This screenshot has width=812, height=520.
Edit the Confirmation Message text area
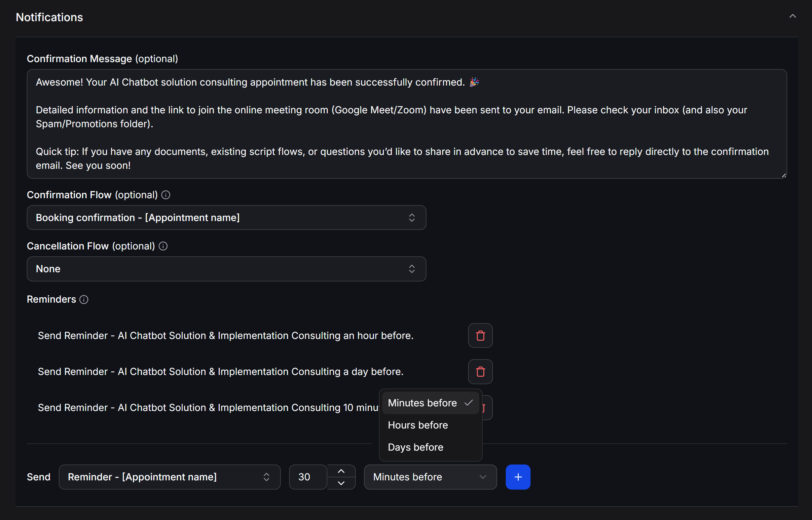pos(407,124)
